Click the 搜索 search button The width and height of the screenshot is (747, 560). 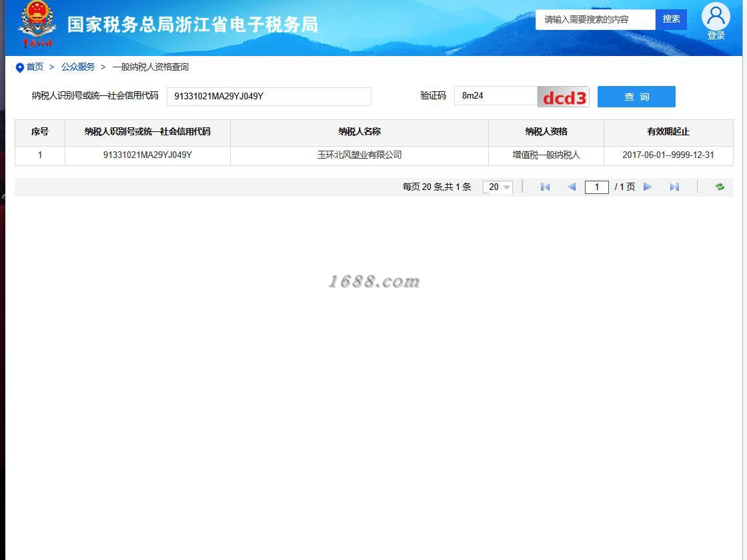coord(671,19)
